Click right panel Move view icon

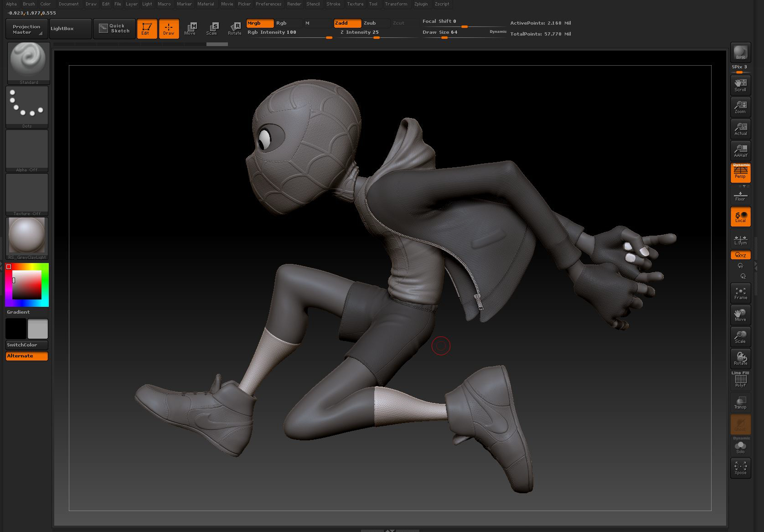click(740, 315)
